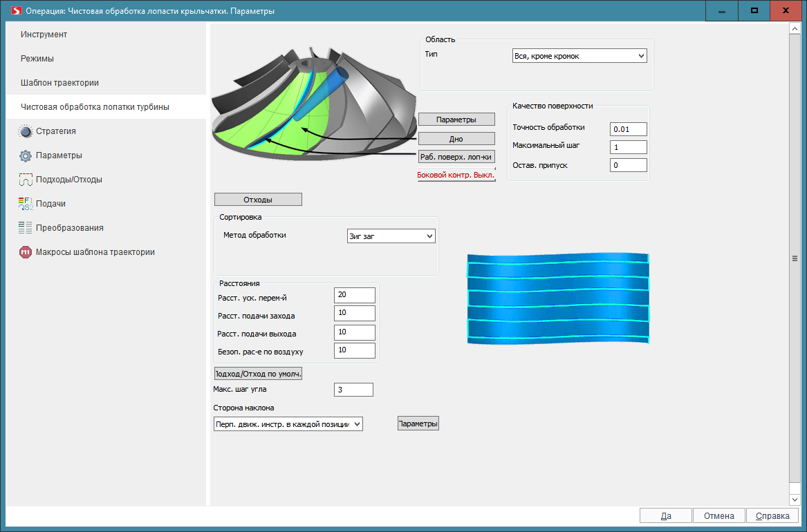Click the Расст. подачи выхода field
Screen dimensions: 807x532
pyautogui.click(x=355, y=332)
